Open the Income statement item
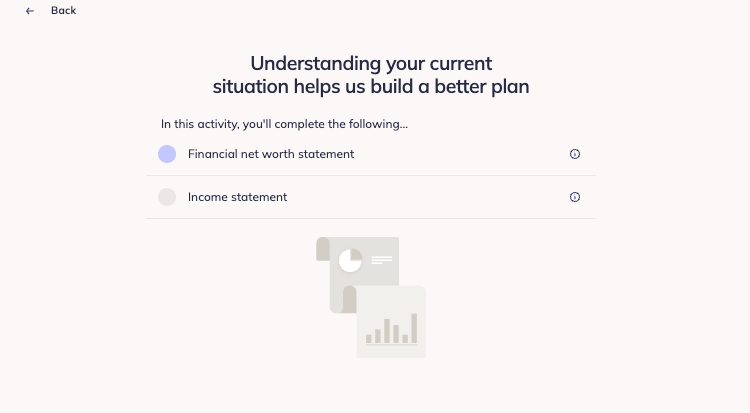 pyautogui.click(x=237, y=197)
